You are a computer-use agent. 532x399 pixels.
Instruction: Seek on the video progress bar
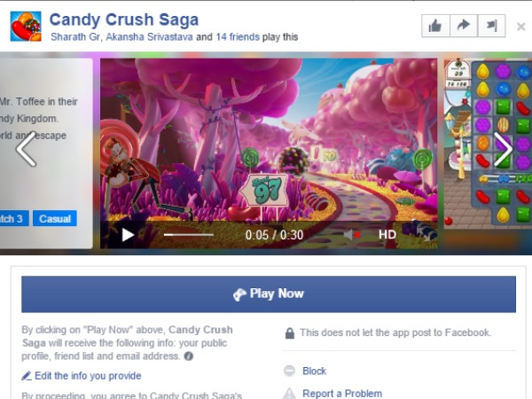pos(189,234)
